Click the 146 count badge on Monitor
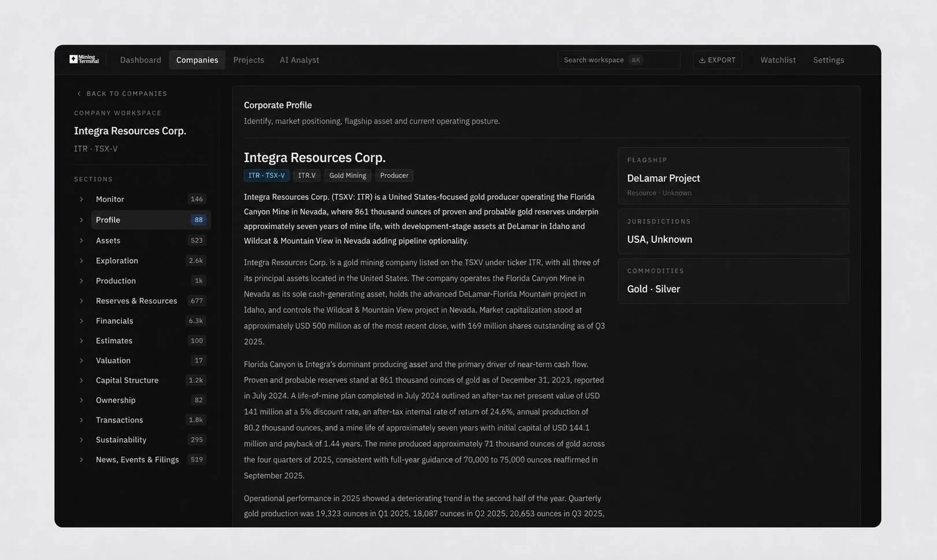The height and width of the screenshot is (560, 937). click(197, 199)
